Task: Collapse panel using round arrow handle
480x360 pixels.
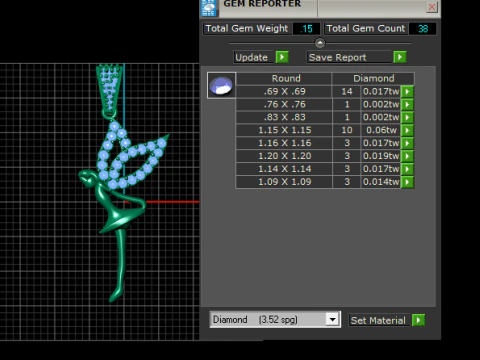Action: [x=320, y=43]
